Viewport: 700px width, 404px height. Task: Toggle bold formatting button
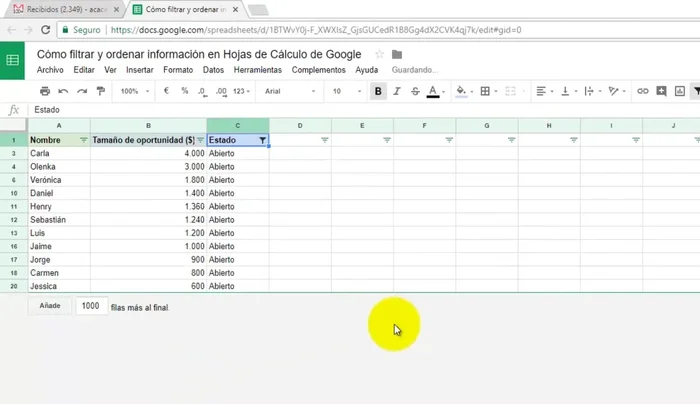pyautogui.click(x=378, y=91)
